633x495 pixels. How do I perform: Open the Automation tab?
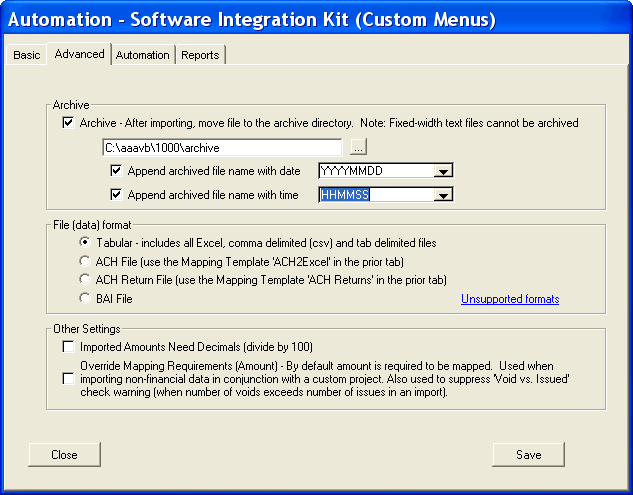143,55
